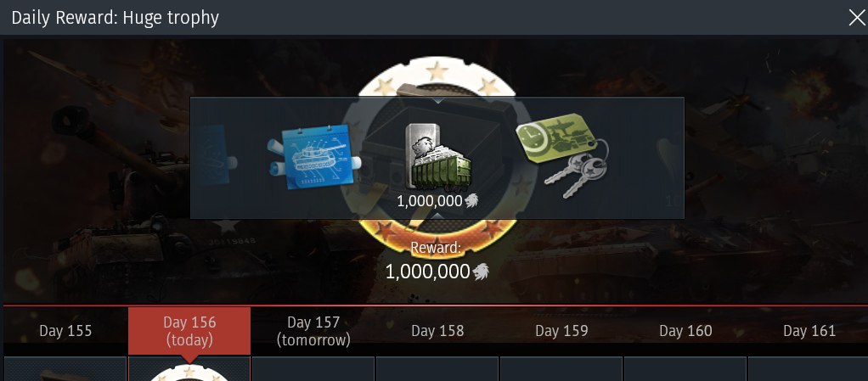The height and width of the screenshot is (381, 868).
Task: Switch to the Day 158 tab
Action: click(x=437, y=331)
